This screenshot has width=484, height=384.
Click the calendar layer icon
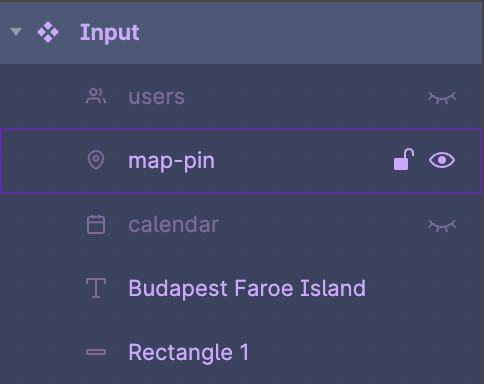(96, 224)
